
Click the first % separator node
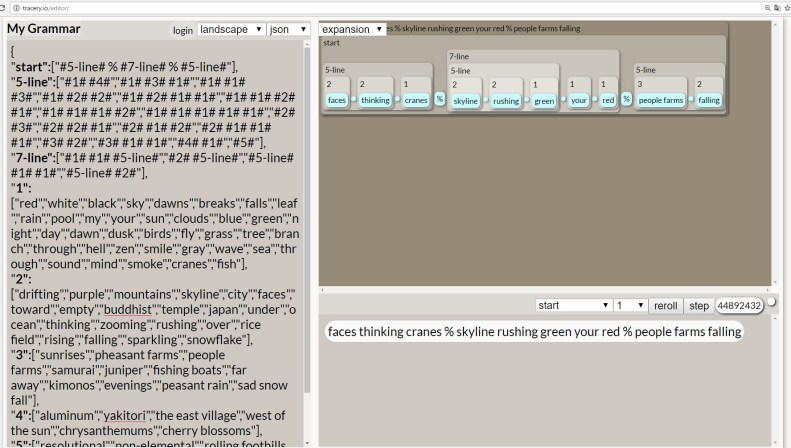point(439,99)
